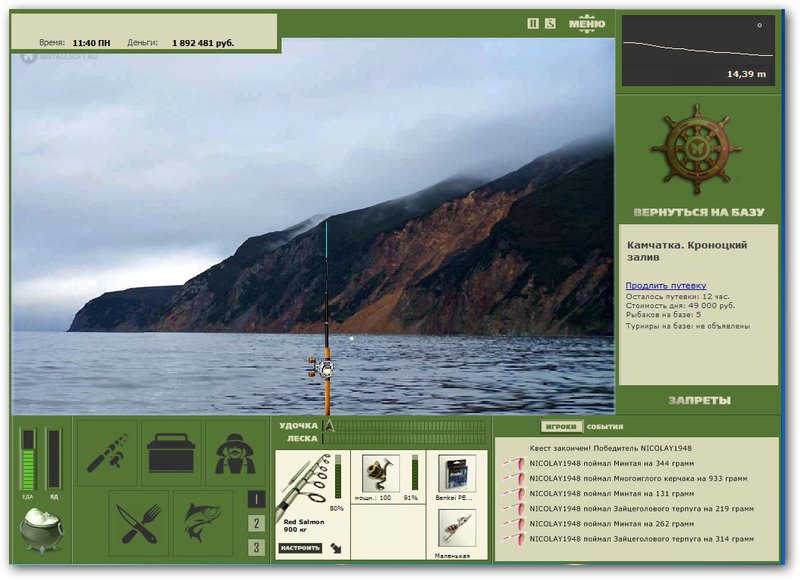This screenshot has height=580, width=800.
Task: Click the lure icon beside 'Минтая на 262 грамм'
Action: tap(515, 524)
